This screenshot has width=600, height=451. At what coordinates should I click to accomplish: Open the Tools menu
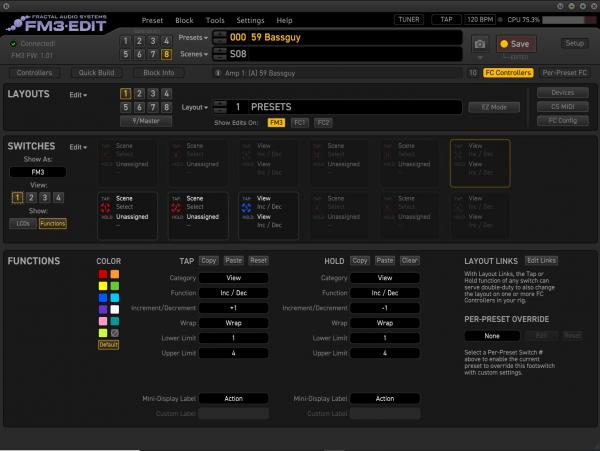click(x=215, y=20)
